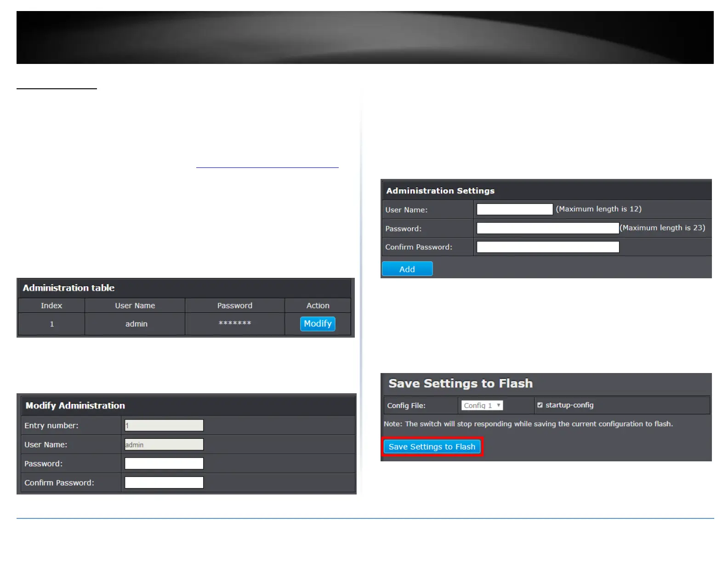Open the Config File dropdown
Image resolution: width=728 pixels, height=563 pixels.
pyautogui.click(x=482, y=405)
